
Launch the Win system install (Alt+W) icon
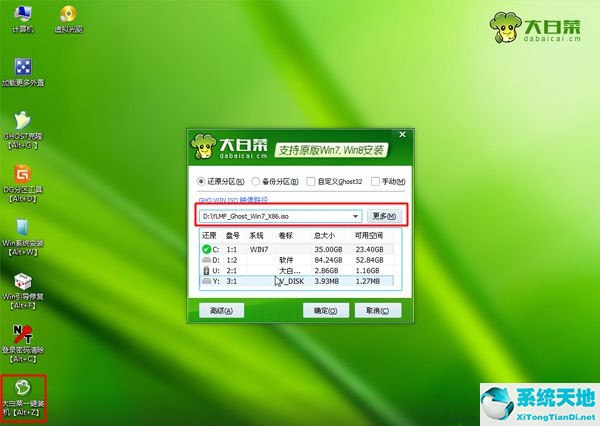[x=23, y=237]
